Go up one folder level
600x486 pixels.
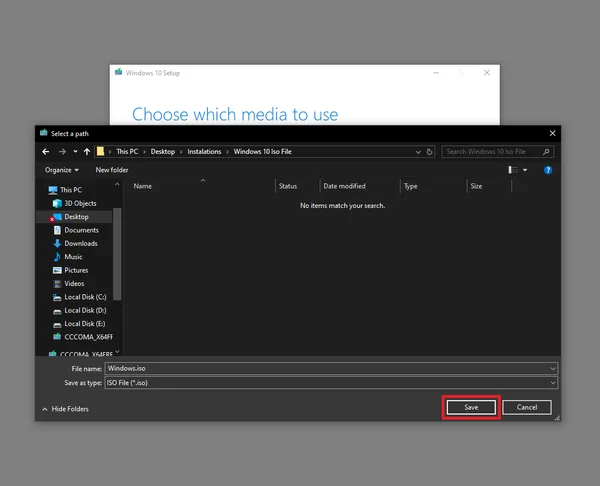87,152
